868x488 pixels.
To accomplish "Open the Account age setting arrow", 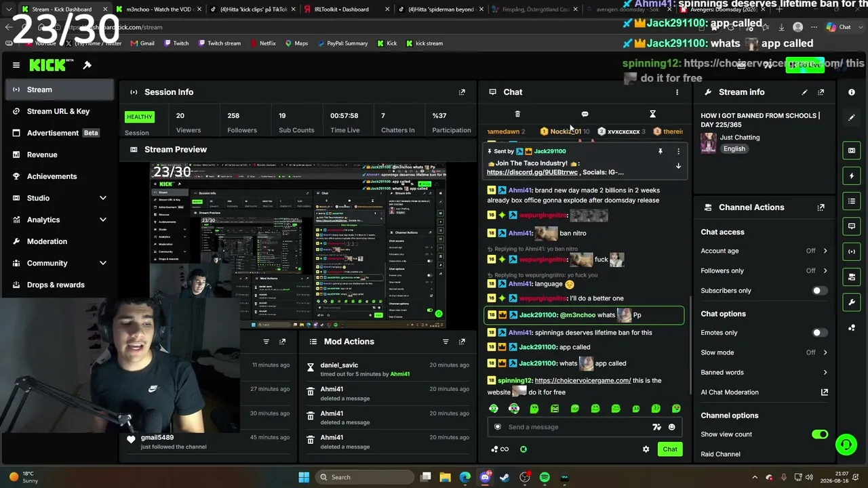I will (825, 251).
